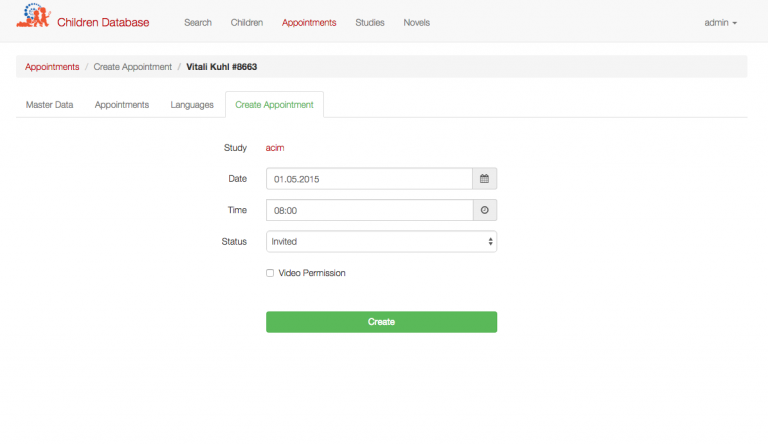This screenshot has width=768, height=445.
Task: Enable the Video Permission checkbox
Action: 270,273
